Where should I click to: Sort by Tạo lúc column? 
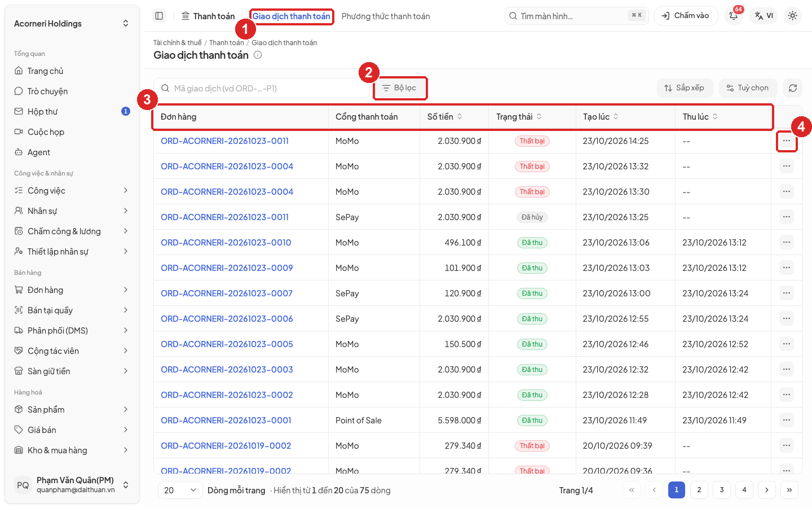coord(601,116)
